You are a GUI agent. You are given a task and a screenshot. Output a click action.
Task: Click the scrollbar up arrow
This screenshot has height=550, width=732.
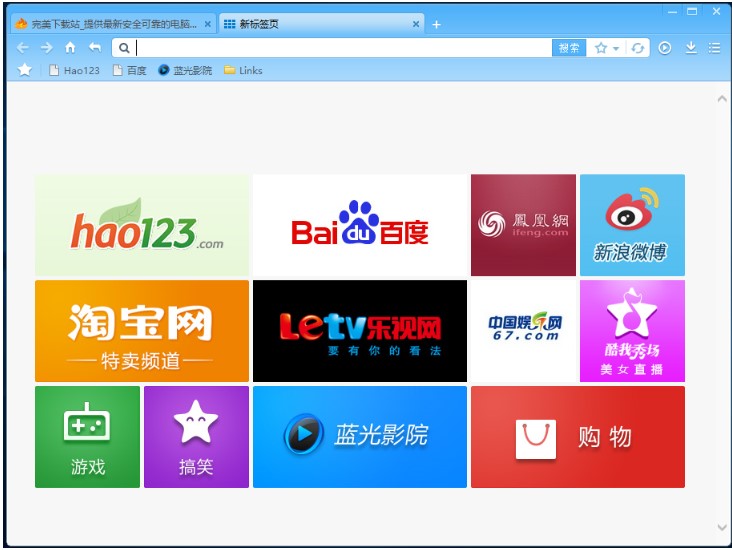[x=722, y=99]
